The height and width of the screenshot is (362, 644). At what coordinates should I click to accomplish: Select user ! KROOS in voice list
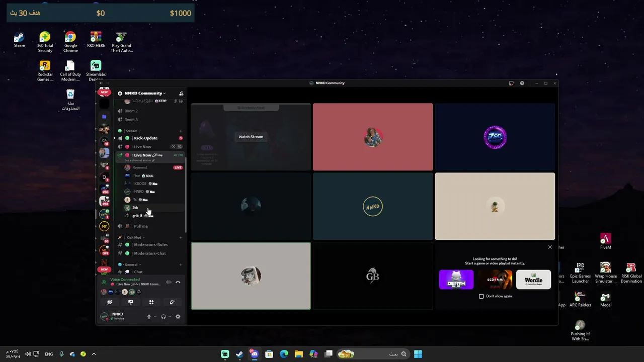[x=153, y=184]
